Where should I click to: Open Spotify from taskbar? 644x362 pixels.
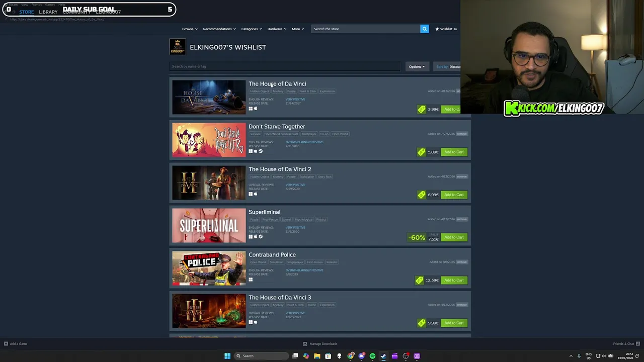tap(372, 356)
